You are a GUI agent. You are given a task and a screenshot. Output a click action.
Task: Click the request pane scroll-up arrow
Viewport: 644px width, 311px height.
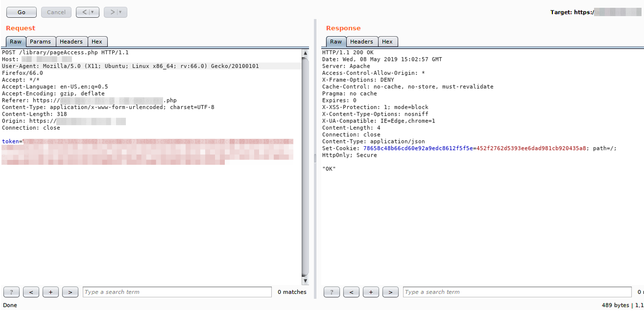tap(305, 53)
